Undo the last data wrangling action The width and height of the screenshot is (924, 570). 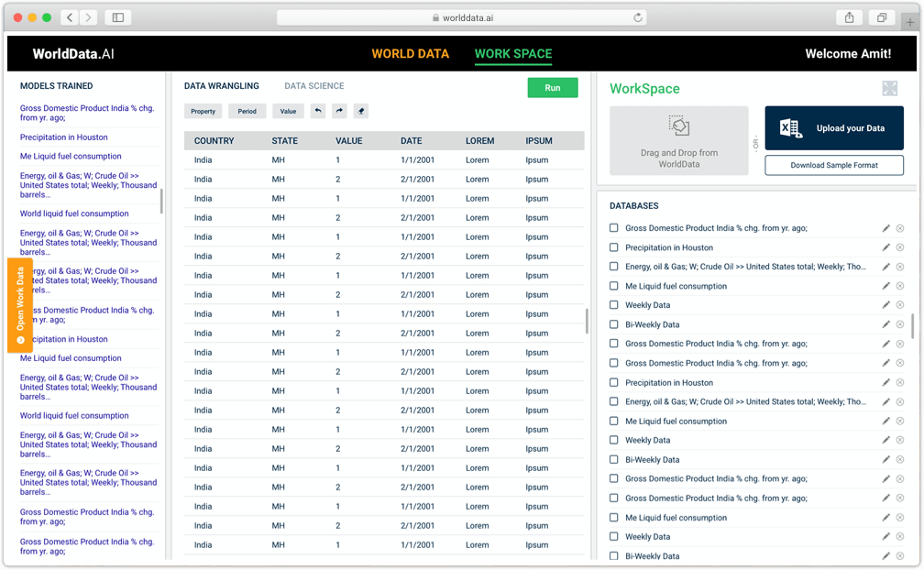click(318, 111)
